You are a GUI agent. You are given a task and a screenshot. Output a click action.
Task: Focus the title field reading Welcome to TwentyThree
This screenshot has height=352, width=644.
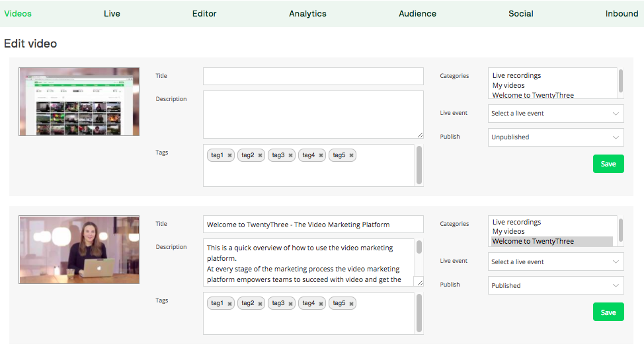click(x=313, y=225)
